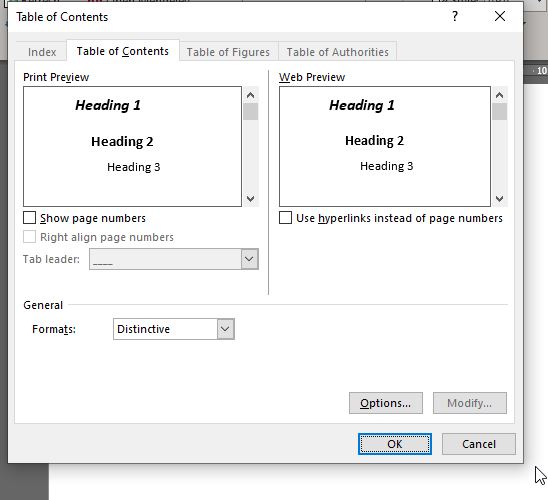Open the Table of Authorities tab

(x=338, y=52)
